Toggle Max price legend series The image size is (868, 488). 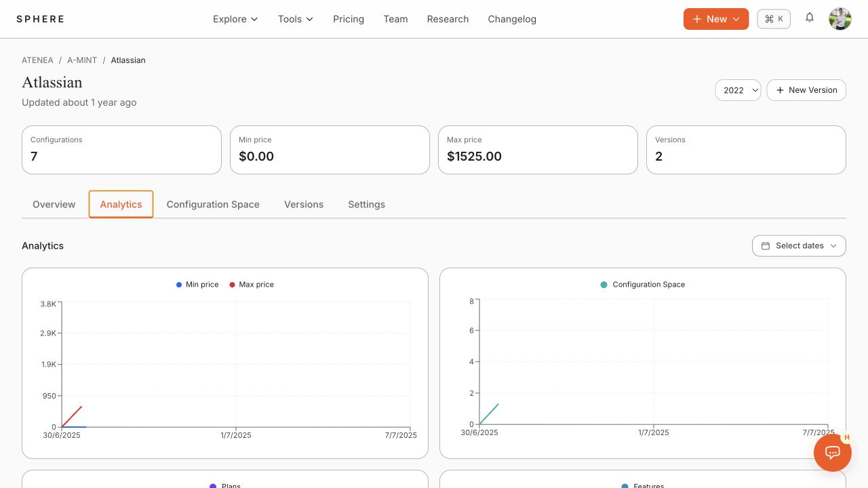252,285
